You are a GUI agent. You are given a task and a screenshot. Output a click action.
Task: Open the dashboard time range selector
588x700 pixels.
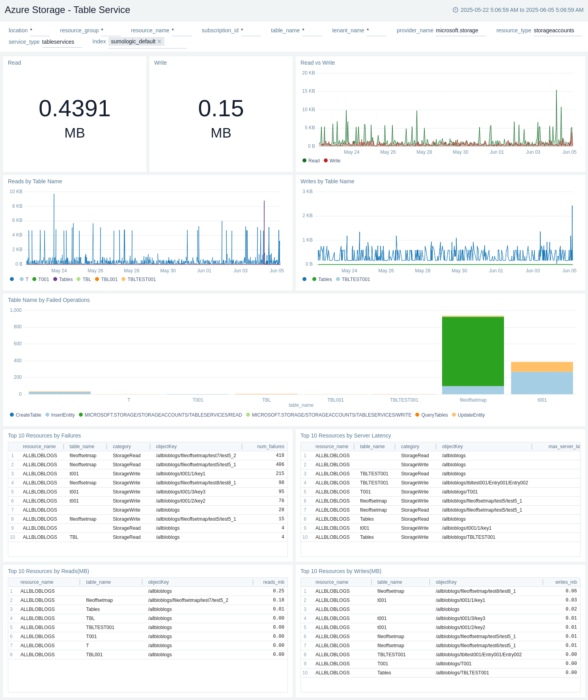[x=518, y=10]
